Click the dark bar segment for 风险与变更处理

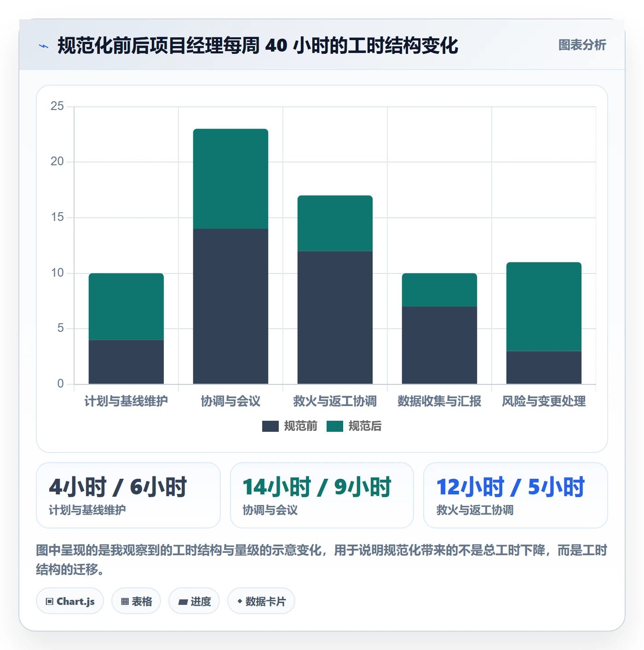tap(544, 367)
